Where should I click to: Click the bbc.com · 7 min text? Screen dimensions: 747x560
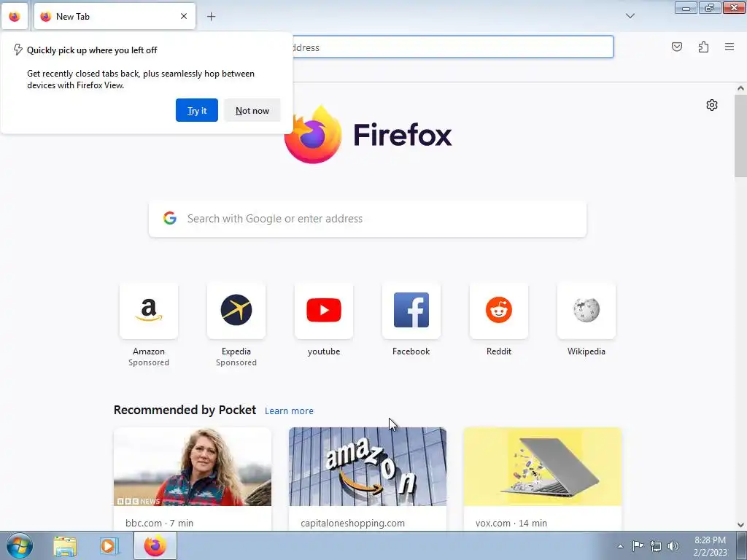[x=159, y=523]
